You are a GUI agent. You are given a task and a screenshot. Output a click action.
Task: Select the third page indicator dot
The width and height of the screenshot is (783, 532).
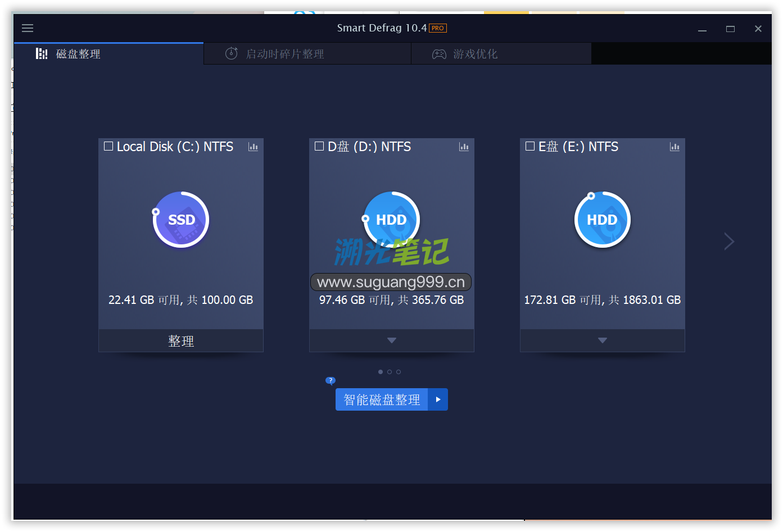(x=399, y=372)
